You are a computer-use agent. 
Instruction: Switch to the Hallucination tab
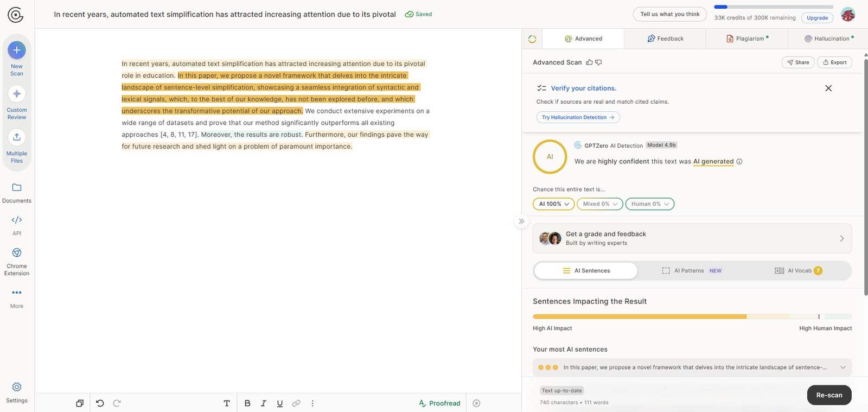(x=828, y=39)
